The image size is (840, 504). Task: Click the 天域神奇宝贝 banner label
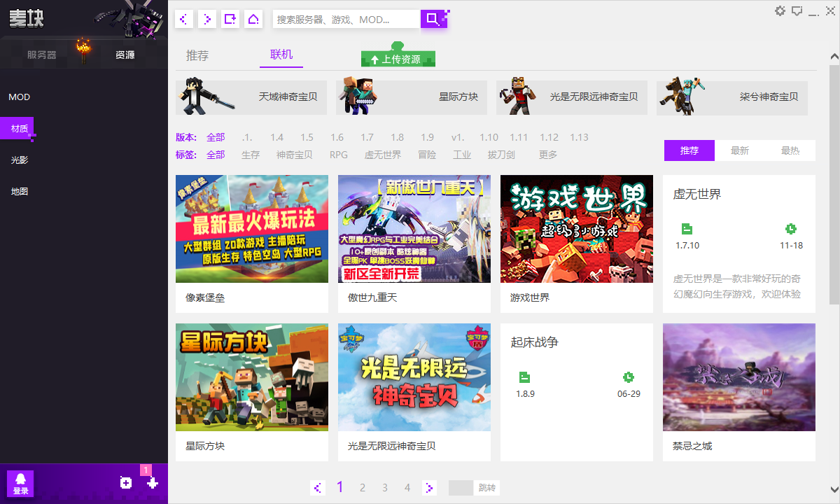click(288, 97)
